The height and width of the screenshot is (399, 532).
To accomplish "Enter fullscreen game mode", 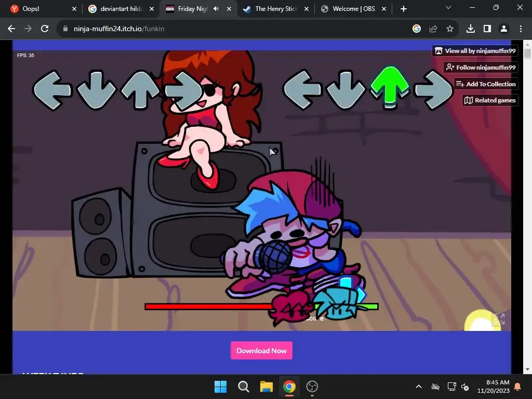I will (499, 320).
